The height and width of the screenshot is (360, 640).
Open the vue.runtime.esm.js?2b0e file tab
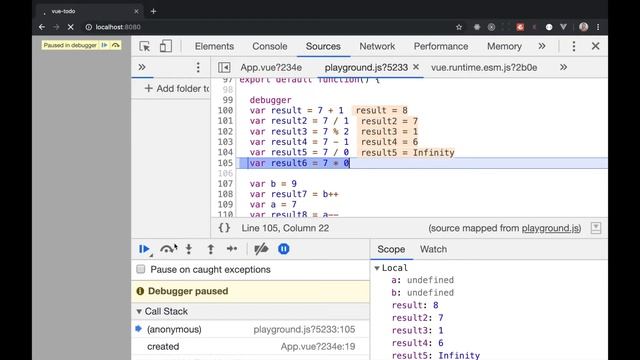click(484, 67)
